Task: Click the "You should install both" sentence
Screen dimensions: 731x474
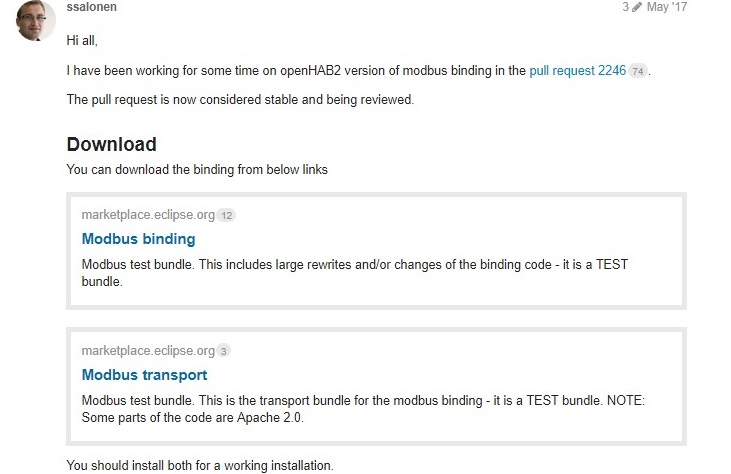Action: tap(199, 465)
